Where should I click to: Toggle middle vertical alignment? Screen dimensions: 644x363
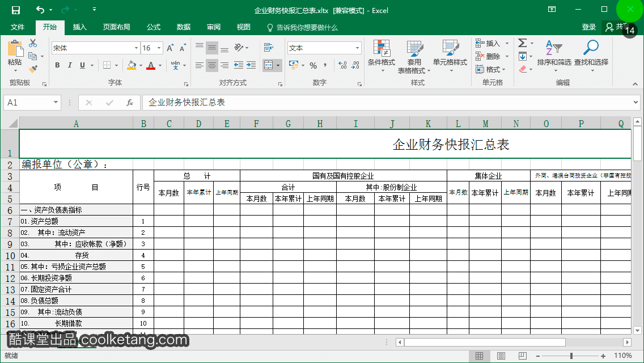[x=212, y=48]
